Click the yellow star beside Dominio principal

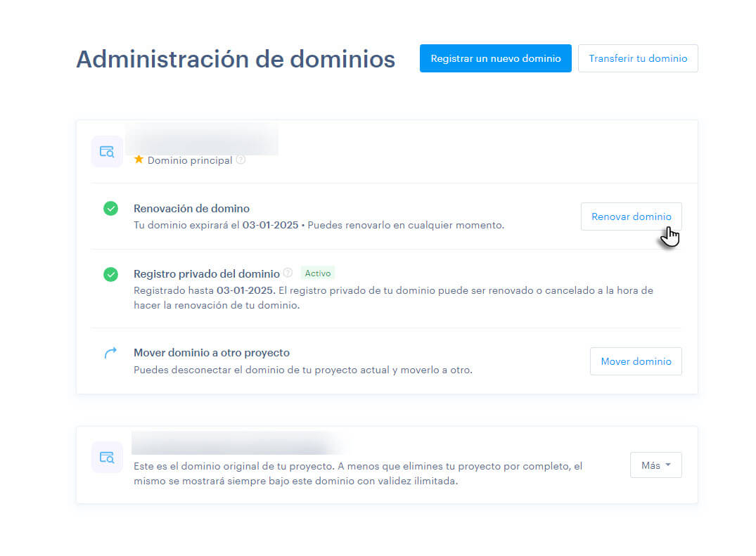139,160
